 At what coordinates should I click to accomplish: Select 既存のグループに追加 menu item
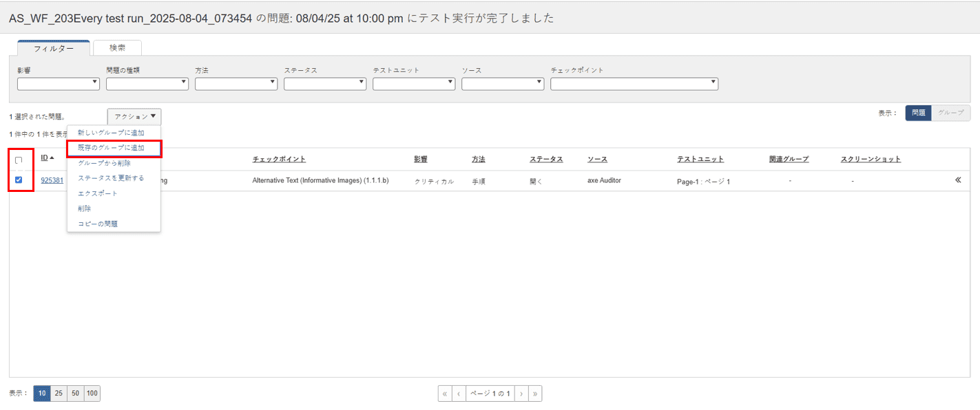click(x=114, y=148)
